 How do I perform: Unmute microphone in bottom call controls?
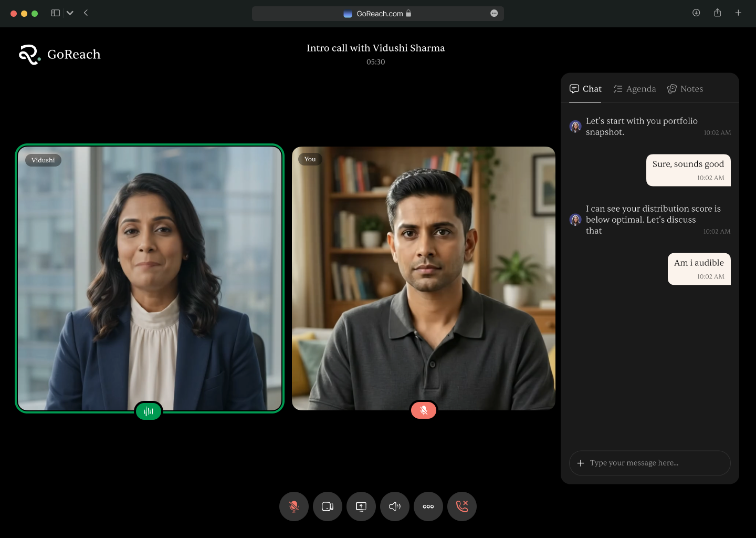(x=294, y=506)
